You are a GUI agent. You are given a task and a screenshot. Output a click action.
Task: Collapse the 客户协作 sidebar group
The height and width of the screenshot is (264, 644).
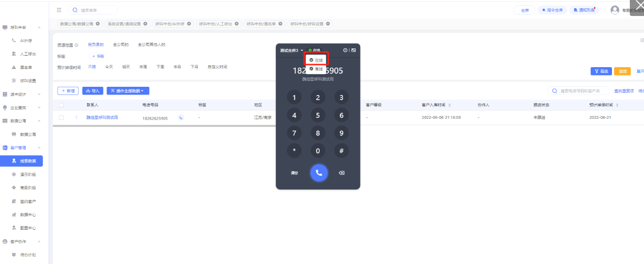tap(39, 241)
